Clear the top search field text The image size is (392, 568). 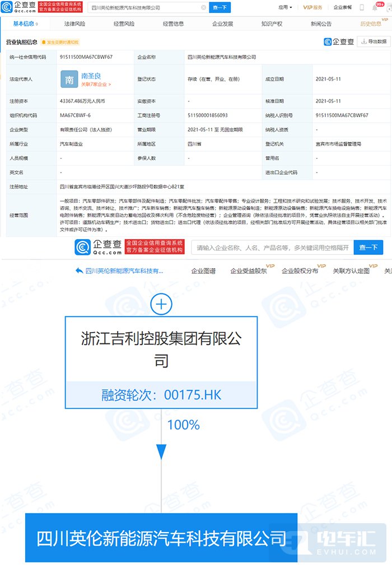click(x=204, y=7)
